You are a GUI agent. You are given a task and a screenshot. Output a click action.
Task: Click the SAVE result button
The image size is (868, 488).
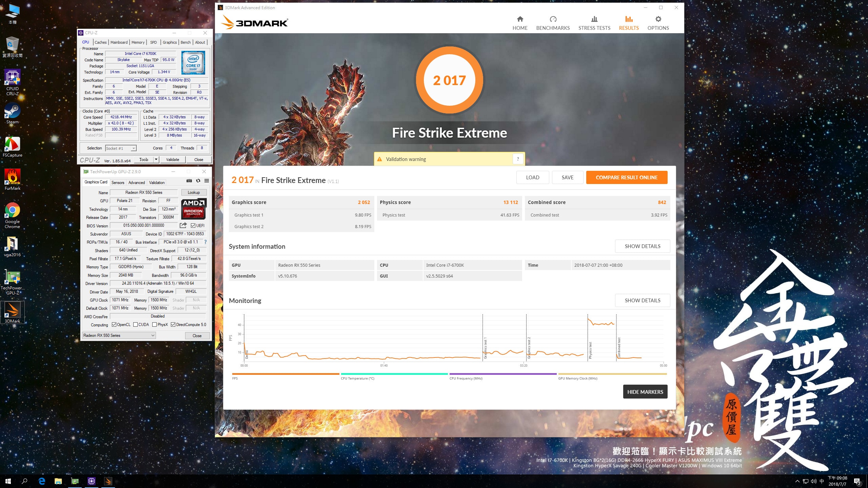[567, 177]
